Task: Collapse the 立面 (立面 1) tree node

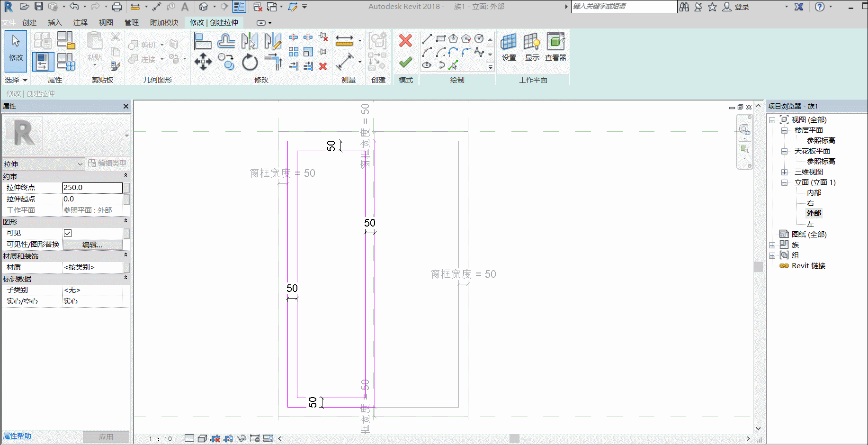Action: (784, 182)
